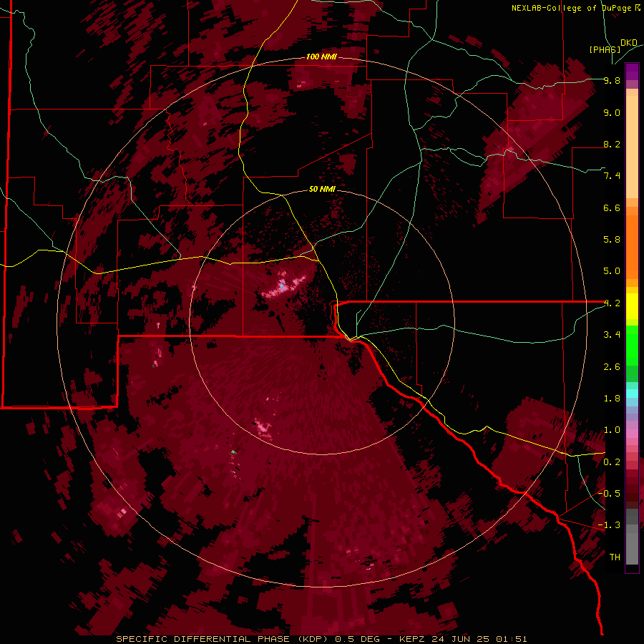Click the 5.0 scale value
The image size is (644, 644).
[x=612, y=271]
